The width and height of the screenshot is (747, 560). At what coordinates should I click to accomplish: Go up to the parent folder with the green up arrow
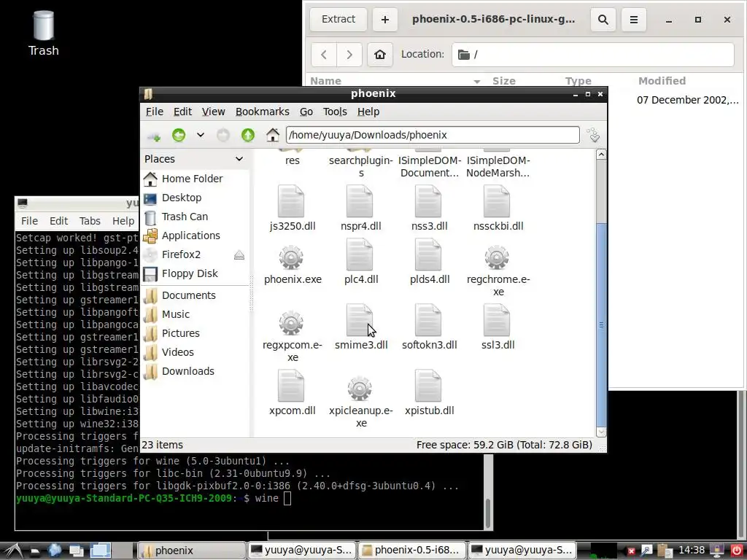(x=248, y=135)
